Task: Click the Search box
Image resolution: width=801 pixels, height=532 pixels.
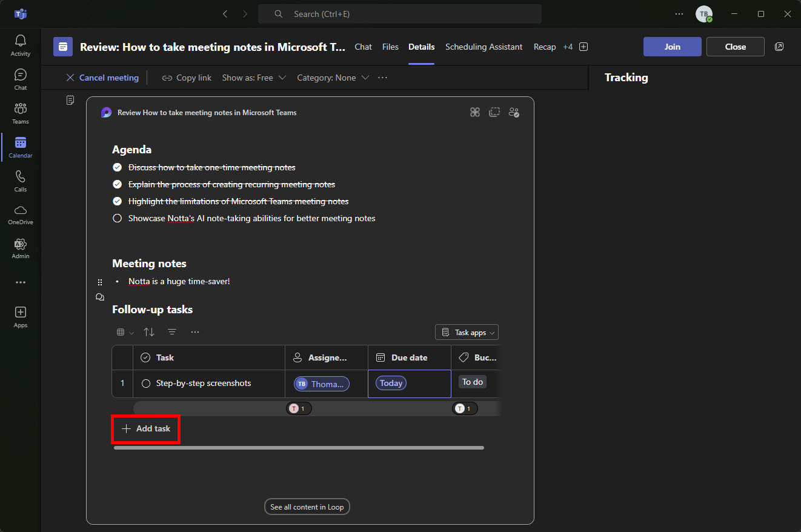Action: [400, 13]
